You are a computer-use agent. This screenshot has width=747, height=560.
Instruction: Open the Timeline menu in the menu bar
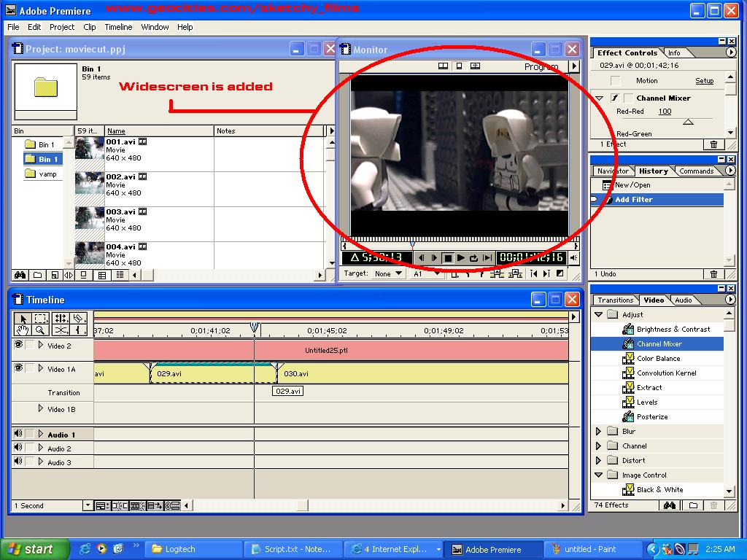coord(118,27)
